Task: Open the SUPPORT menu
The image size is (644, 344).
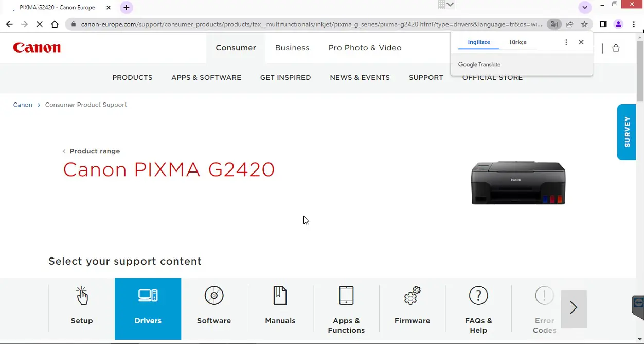Action: pyautogui.click(x=425, y=77)
